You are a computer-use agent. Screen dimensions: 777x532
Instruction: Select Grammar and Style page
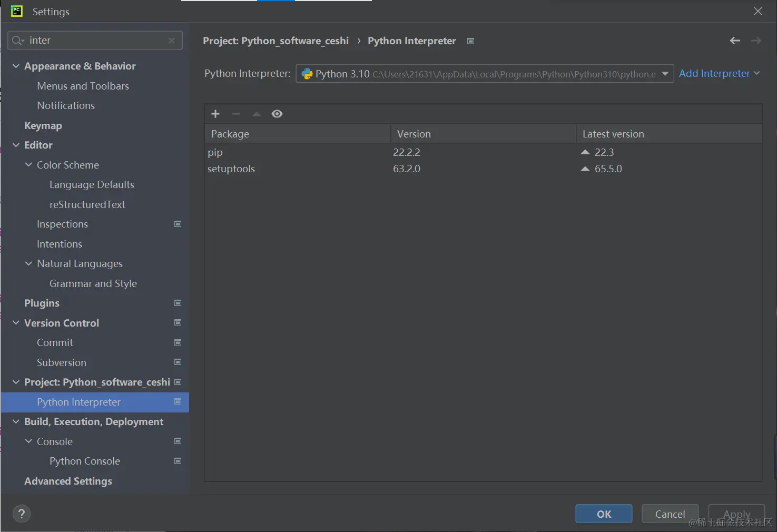pyautogui.click(x=93, y=283)
